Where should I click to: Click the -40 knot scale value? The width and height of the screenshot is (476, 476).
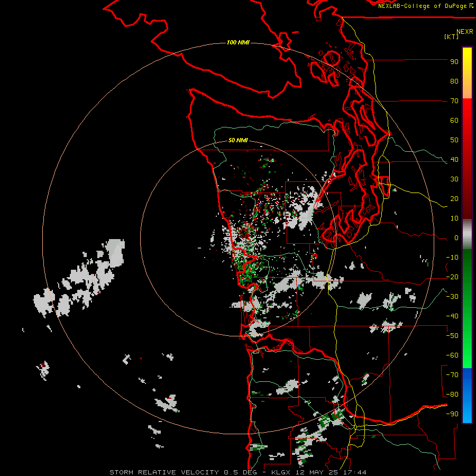[x=452, y=316]
